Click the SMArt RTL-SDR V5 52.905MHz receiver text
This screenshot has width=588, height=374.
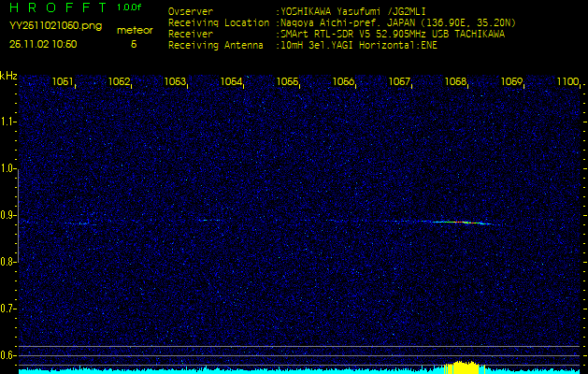pos(393,35)
